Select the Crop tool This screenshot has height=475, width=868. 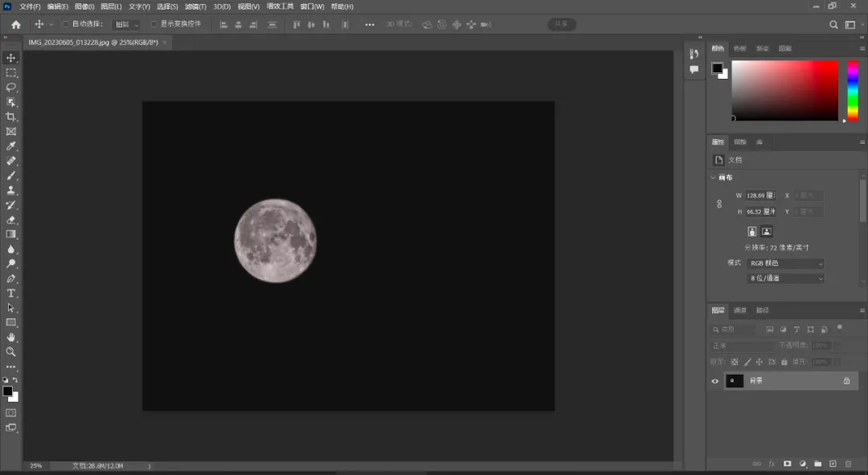pyautogui.click(x=11, y=117)
